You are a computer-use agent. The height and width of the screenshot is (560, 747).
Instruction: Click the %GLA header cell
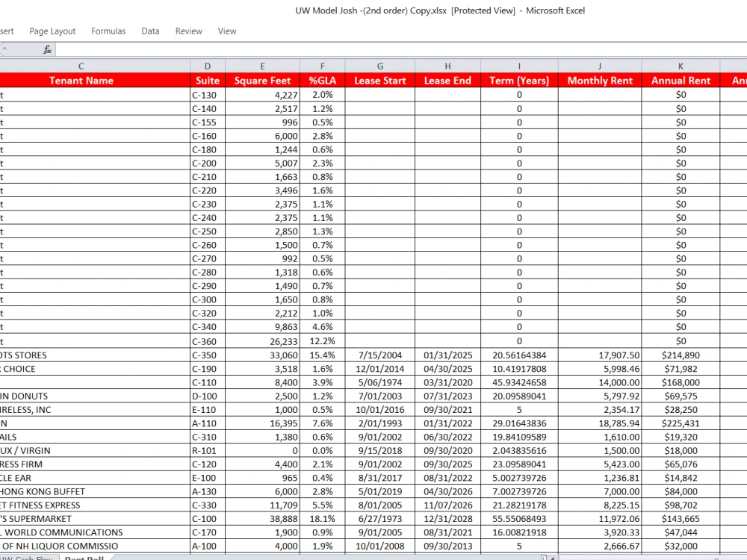coord(322,81)
